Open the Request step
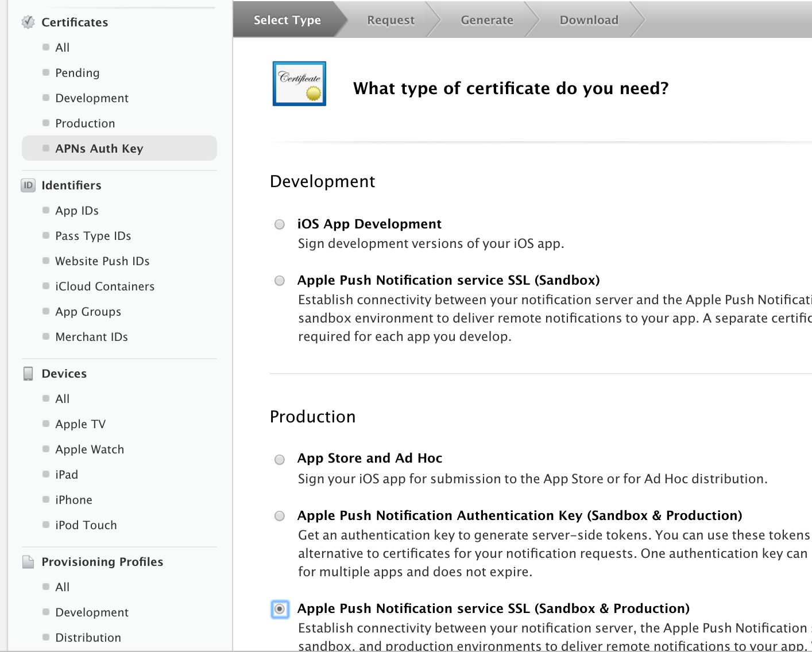 pos(390,20)
